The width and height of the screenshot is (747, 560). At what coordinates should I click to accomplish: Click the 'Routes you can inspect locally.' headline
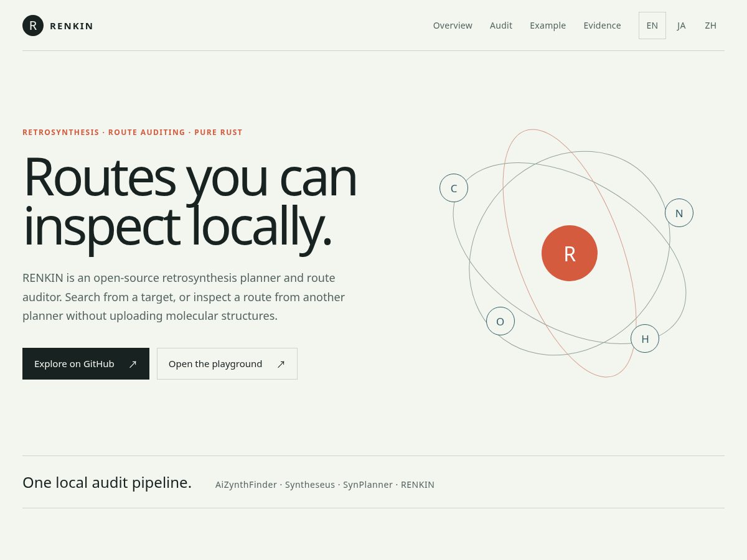click(x=190, y=202)
